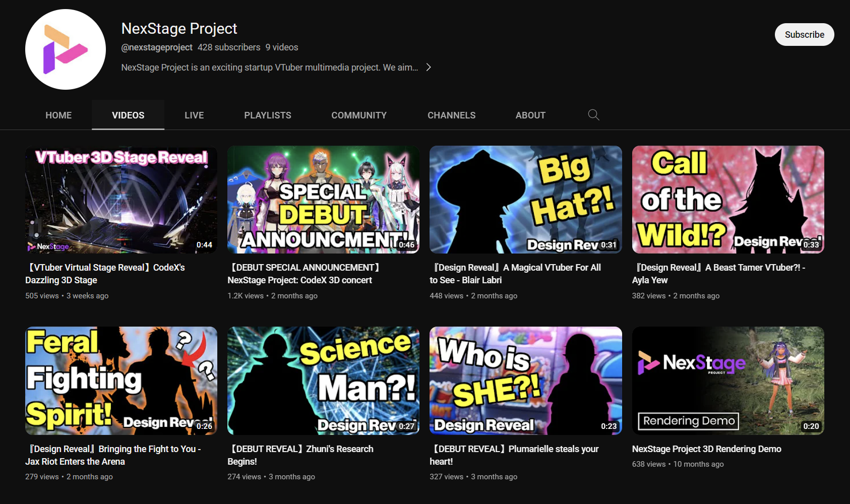Screen dimensions: 850x504
Task: Click the 1.2K views 2 months ago text
Action: (x=272, y=296)
